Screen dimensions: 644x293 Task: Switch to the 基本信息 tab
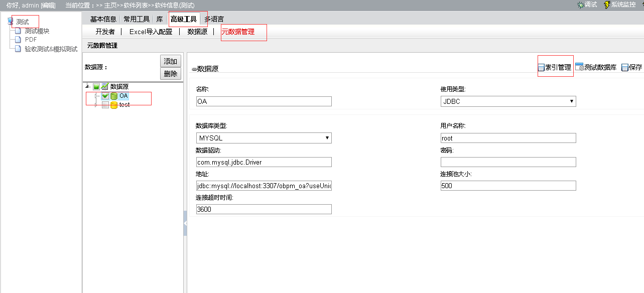tap(103, 19)
